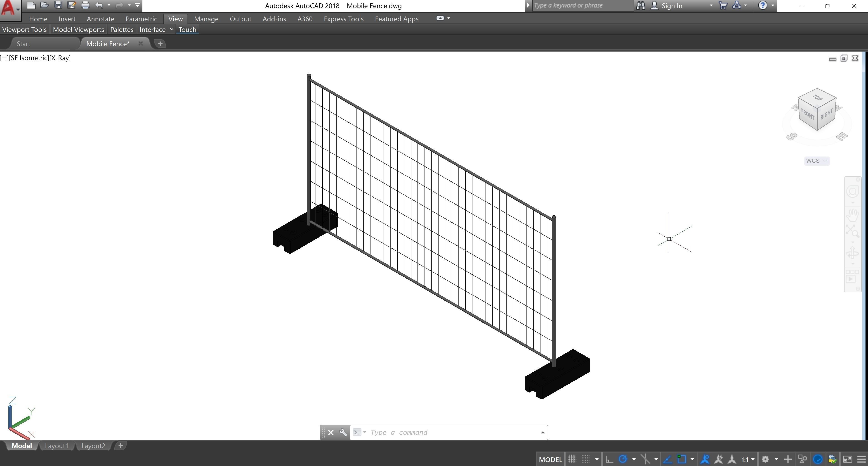Save the drawing with floppy icon
The height and width of the screenshot is (466, 868).
point(58,5)
